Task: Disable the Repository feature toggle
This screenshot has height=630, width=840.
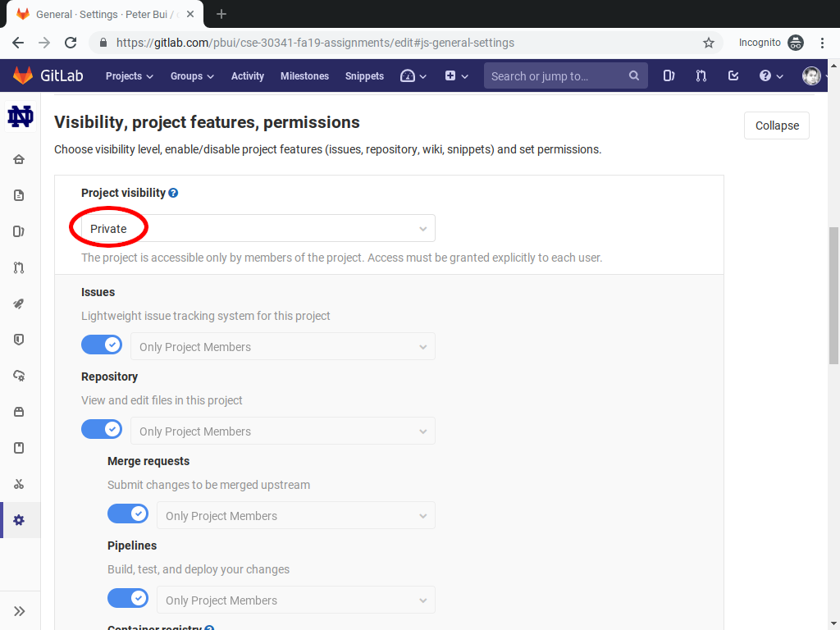Action: click(102, 429)
